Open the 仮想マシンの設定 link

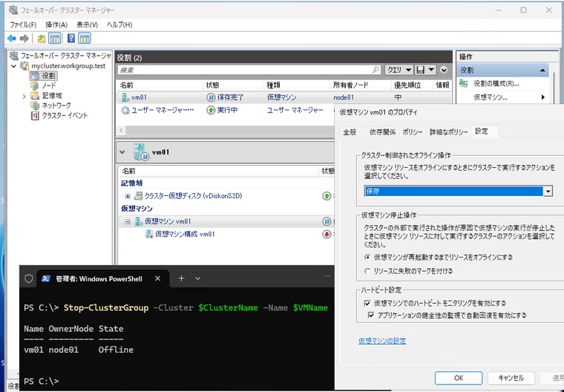382,341
